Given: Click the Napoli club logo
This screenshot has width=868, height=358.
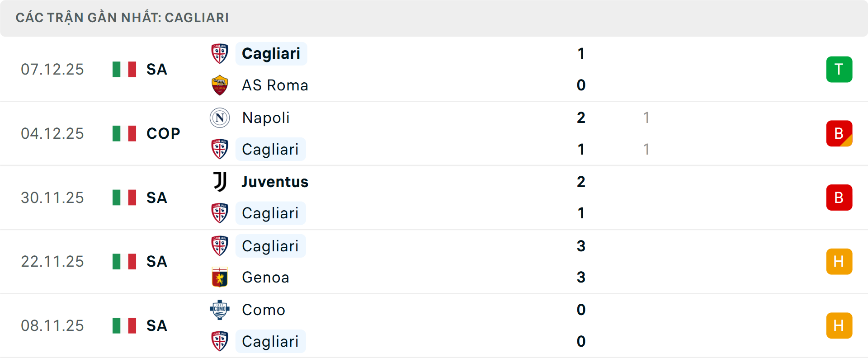Looking at the screenshot, I should [220, 118].
